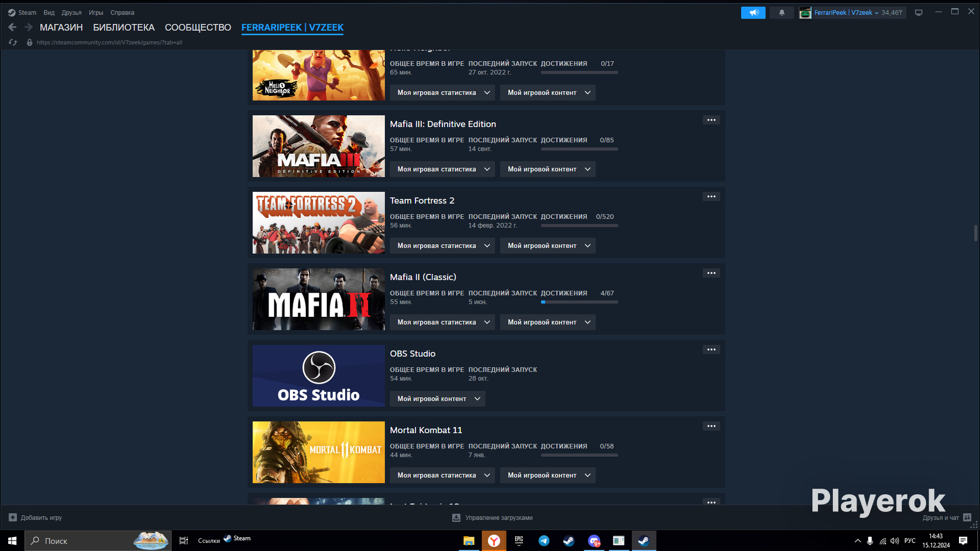Viewport: 980px width, 551px height.
Task: Click the lock icon beside the URL
Action: 30,42
